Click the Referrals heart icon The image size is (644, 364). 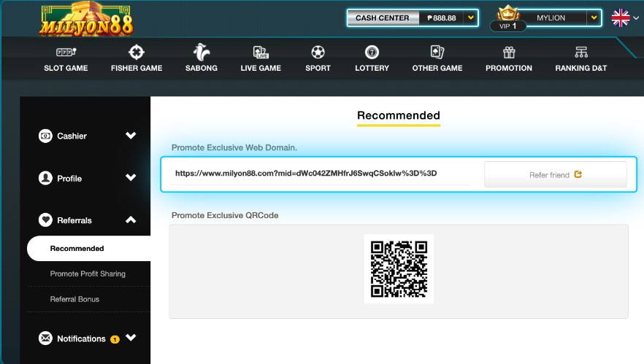coord(45,220)
